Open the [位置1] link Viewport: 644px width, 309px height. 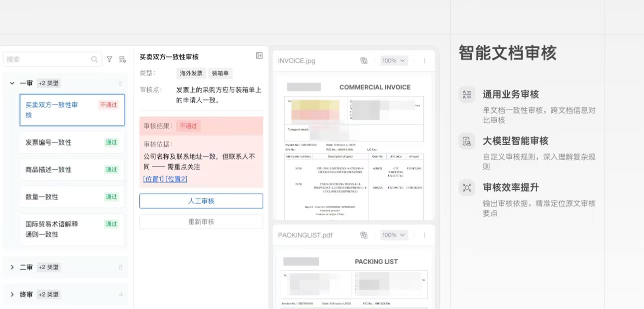[x=153, y=179]
